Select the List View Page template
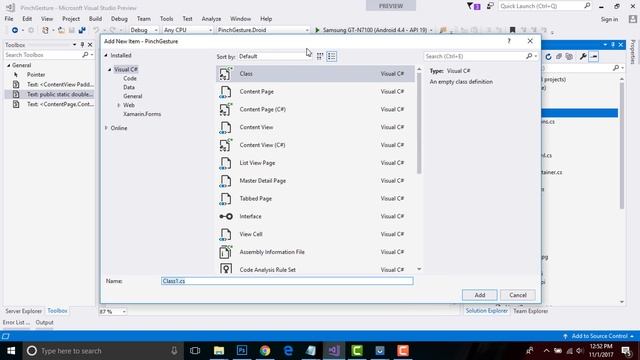This screenshot has width=640, height=360. [x=315, y=163]
